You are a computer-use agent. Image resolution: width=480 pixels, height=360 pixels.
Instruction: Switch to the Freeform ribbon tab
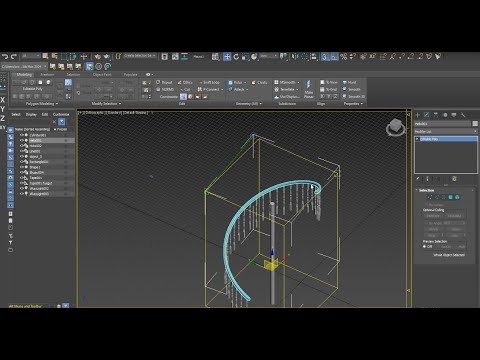click(x=47, y=75)
